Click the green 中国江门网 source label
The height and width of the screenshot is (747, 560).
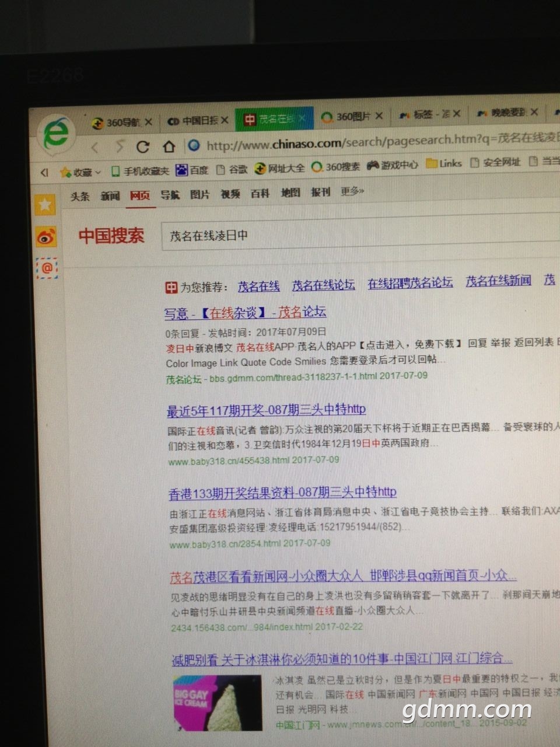(x=298, y=725)
